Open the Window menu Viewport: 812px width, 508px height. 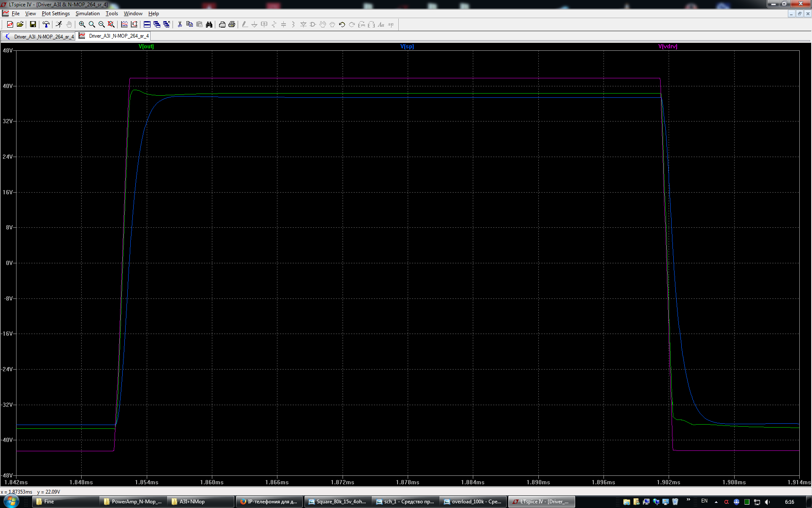[133, 14]
